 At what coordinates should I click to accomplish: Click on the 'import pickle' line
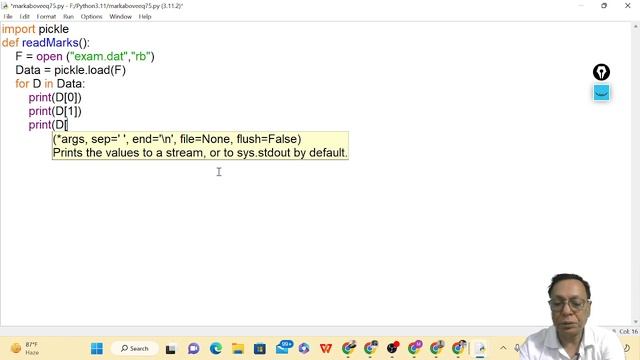click(x=36, y=29)
